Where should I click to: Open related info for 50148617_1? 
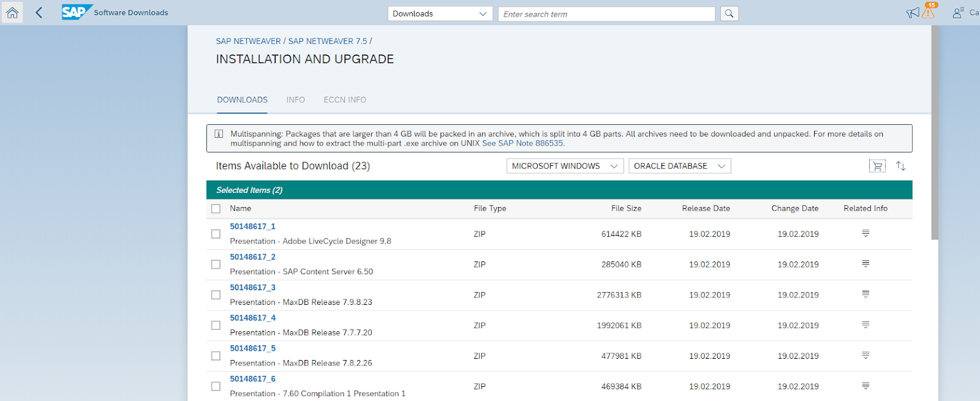click(x=865, y=233)
